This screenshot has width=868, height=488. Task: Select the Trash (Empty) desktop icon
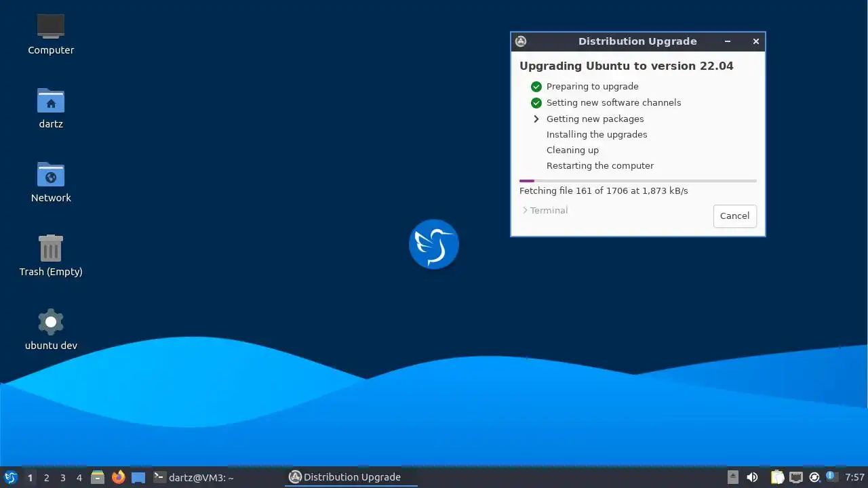click(51, 248)
